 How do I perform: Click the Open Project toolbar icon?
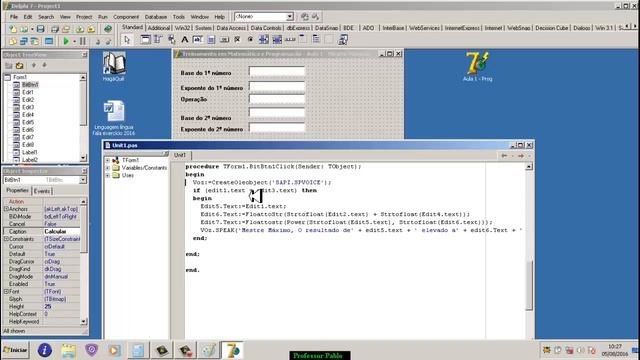tap(66, 29)
